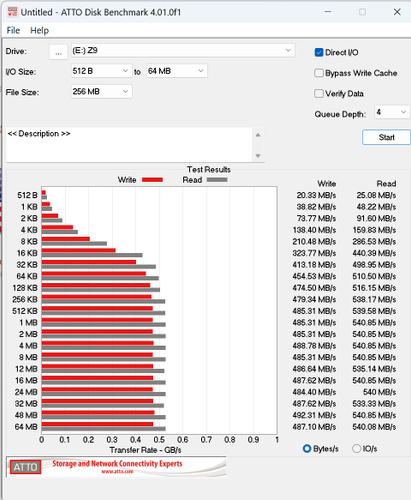Click the ATTO app icon in title bar
This screenshot has height=500, width=411.
(x=12, y=12)
